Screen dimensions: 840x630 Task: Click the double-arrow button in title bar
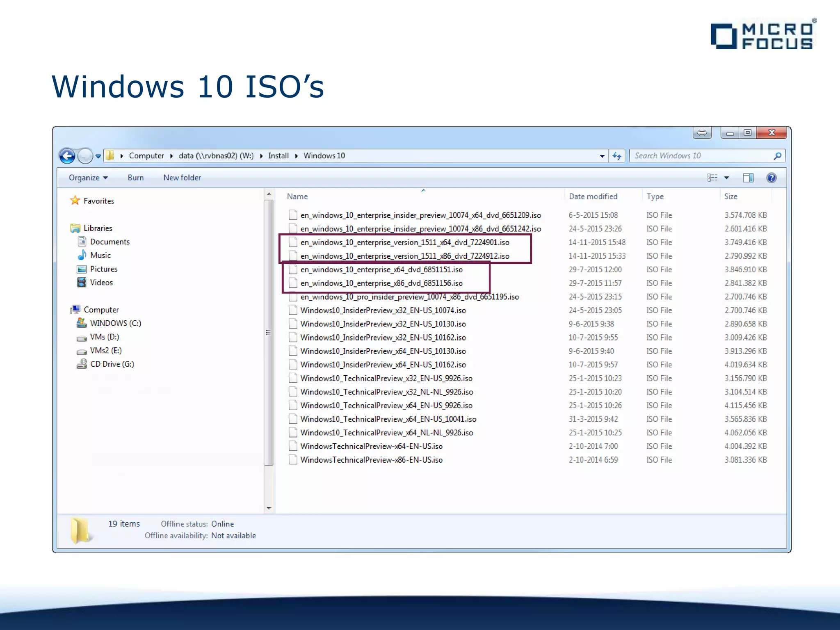[x=702, y=132]
